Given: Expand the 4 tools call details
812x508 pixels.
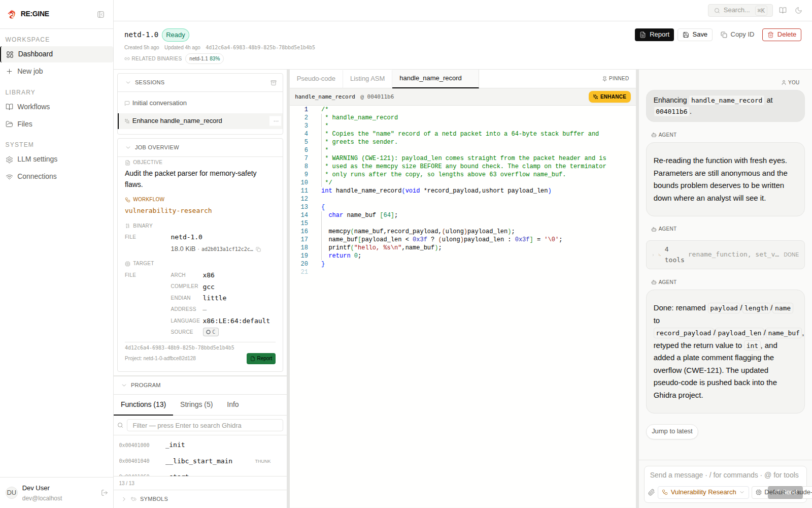Looking at the screenshot, I should click(725, 255).
